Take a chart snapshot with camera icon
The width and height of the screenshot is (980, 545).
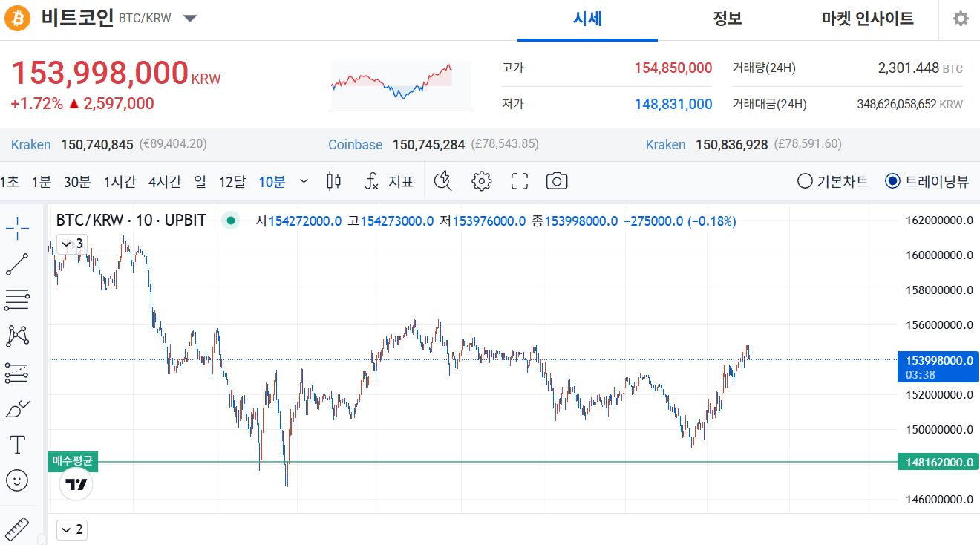pyautogui.click(x=557, y=181)
